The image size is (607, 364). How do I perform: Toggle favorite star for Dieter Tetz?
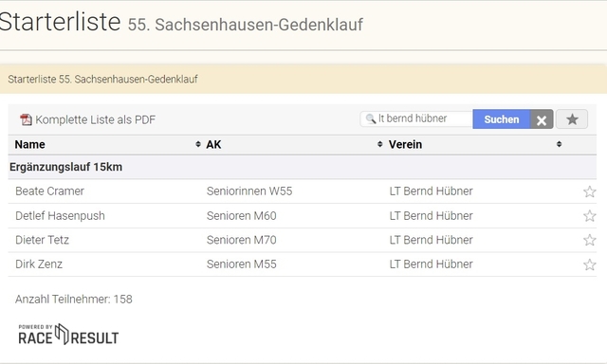pyautogui.click(x=589, y=240)
